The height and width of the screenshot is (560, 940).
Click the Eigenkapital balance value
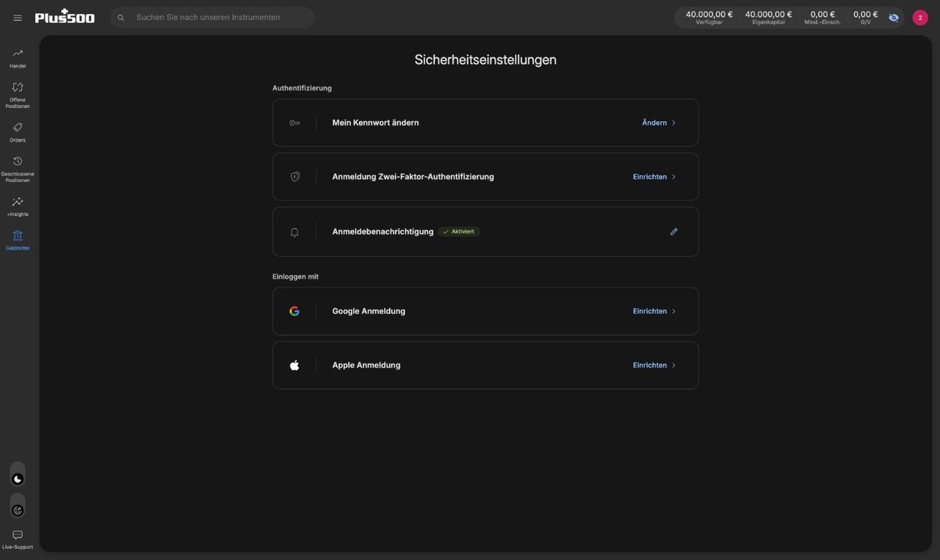[x=768, y=14]
